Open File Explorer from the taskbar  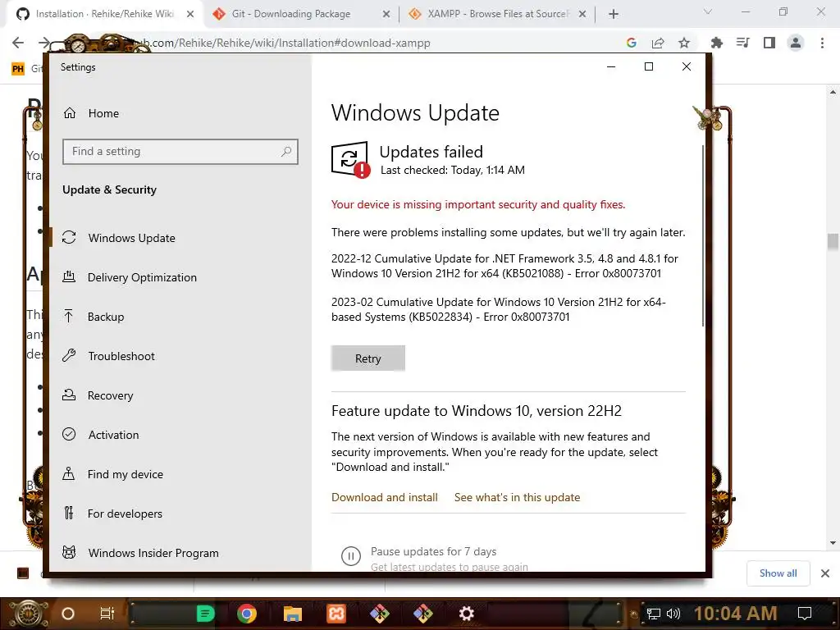[293, 614]
